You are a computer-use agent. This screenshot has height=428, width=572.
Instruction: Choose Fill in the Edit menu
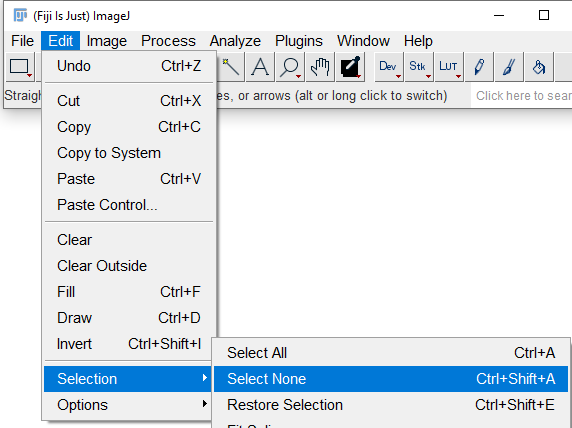(x=129, y=292)
